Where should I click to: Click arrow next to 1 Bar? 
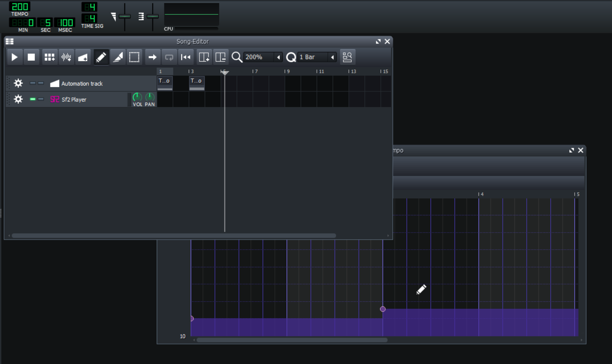pyautogui.click(x=333, y=57)
